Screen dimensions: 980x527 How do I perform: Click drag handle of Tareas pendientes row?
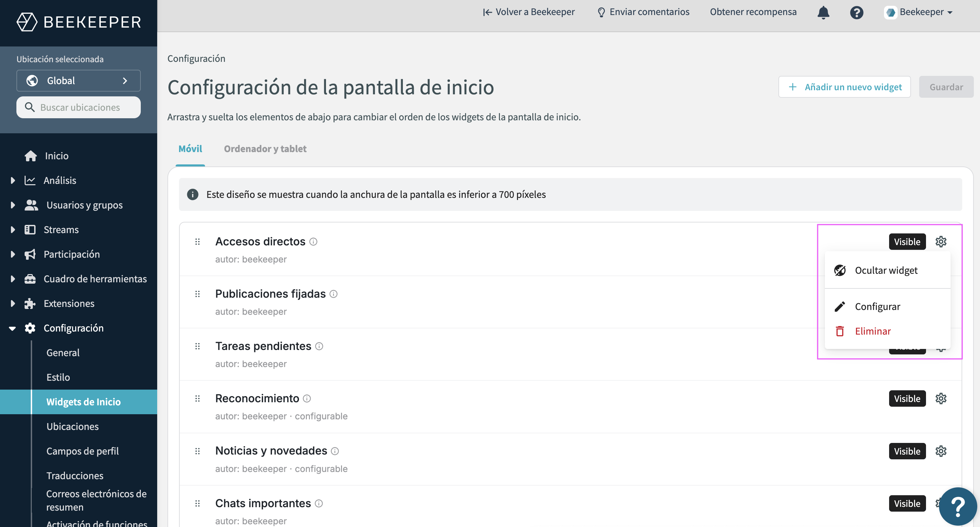click(x=198, y=346)
